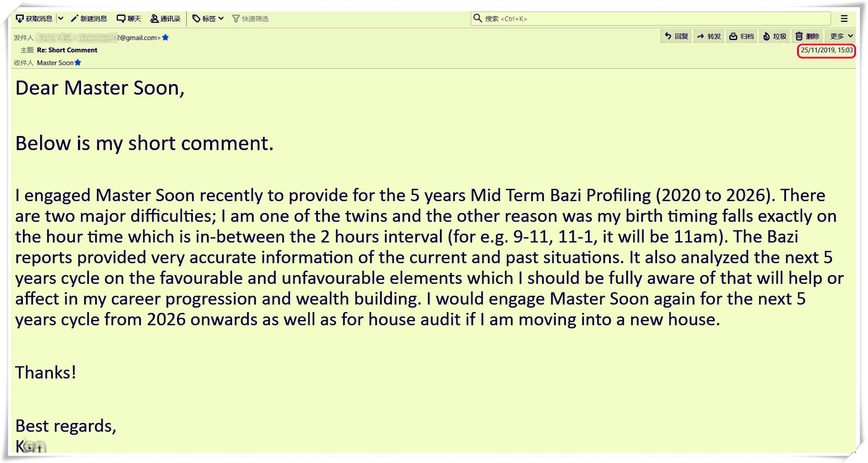Viewport: 868px width, 463px height.
Task: Focus the search box (搜索 Ctrl+K)
Action: tap(652, 18)
